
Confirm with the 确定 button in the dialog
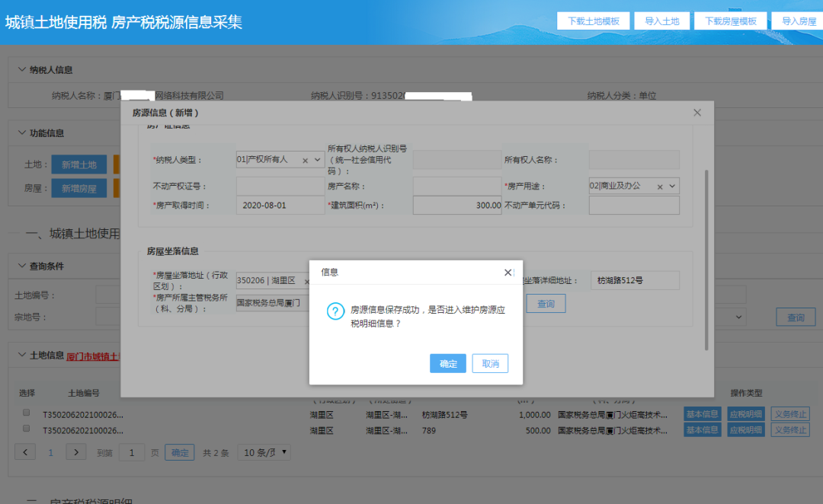pyautogui.click(x=448, y=363)
